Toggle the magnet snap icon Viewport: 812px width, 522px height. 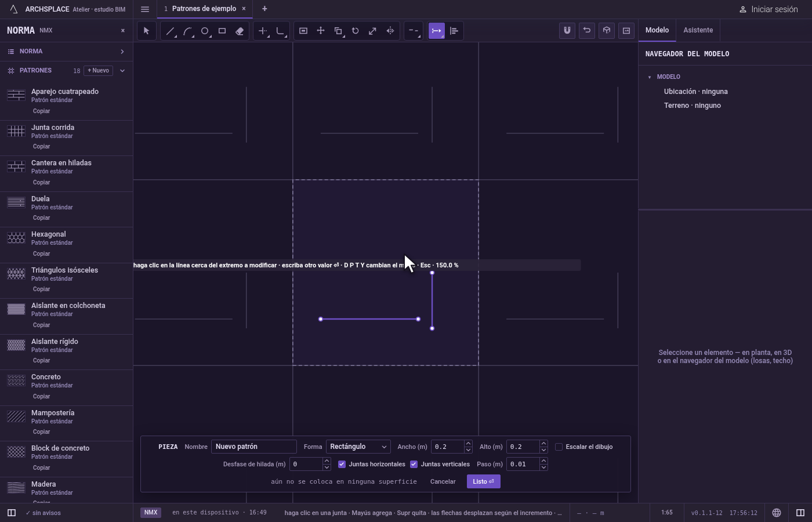[567, 31]
